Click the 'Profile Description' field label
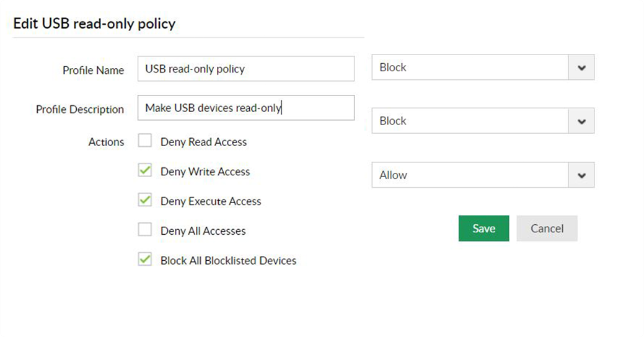The height and width of the screenshot is (337, 644). [80, 109]
